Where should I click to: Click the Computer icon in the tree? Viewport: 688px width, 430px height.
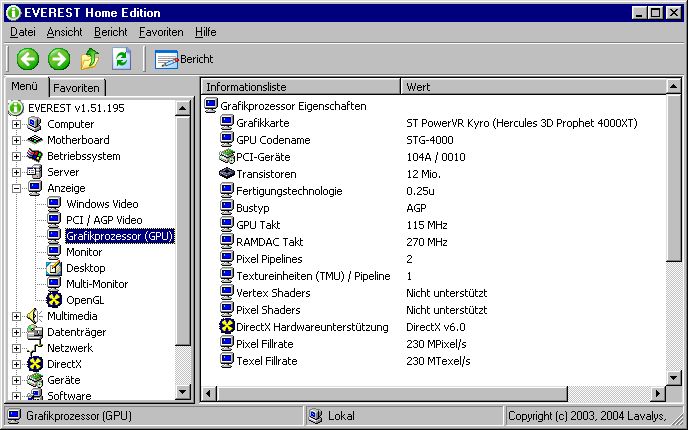35,124
